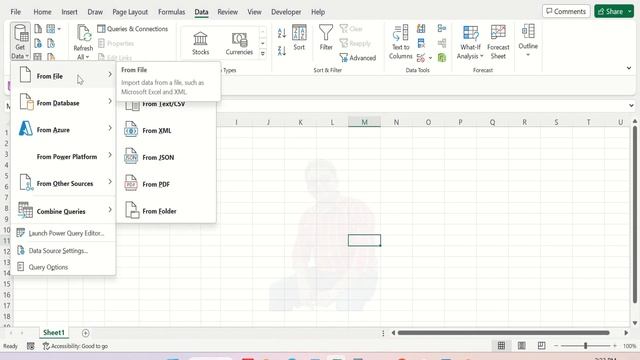Toggle the Filter funnel button
This screenshot has height=360, width=640.
(x=326, y=38)
